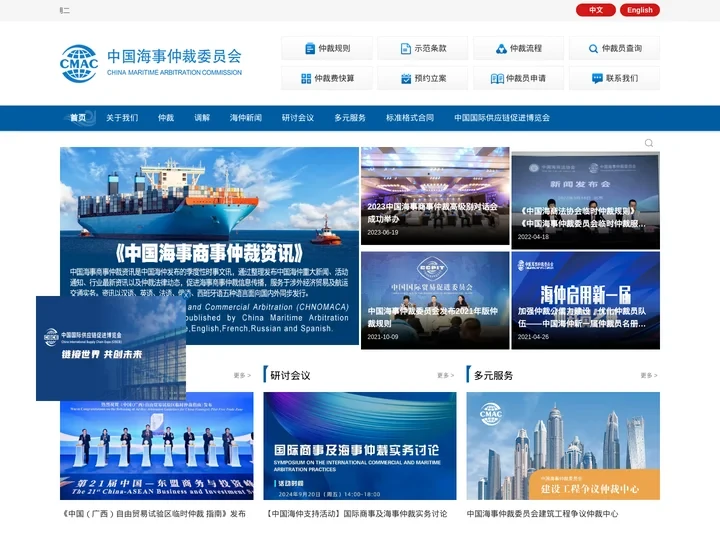The image size is (720, 540).
Task: Open 中国海事仲裁委员会建筑工程争议仲裁中心 link
Action: 542,513
